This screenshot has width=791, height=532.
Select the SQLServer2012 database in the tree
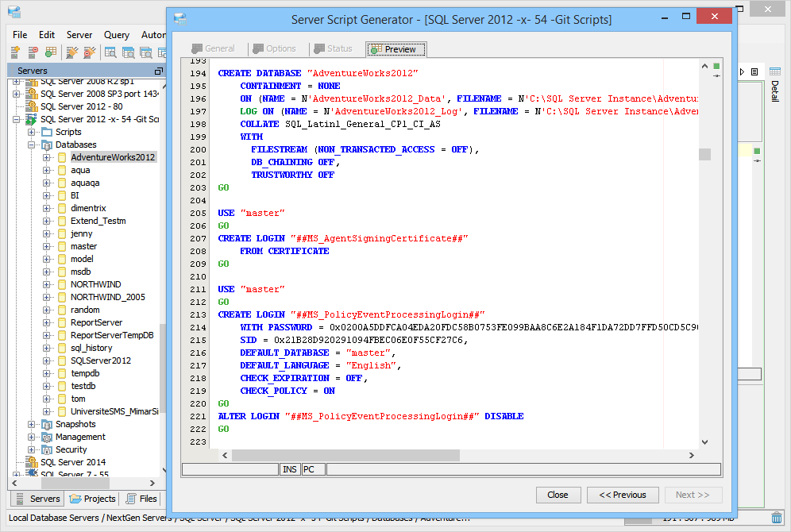pyautogui.click(x=100, y=360)
